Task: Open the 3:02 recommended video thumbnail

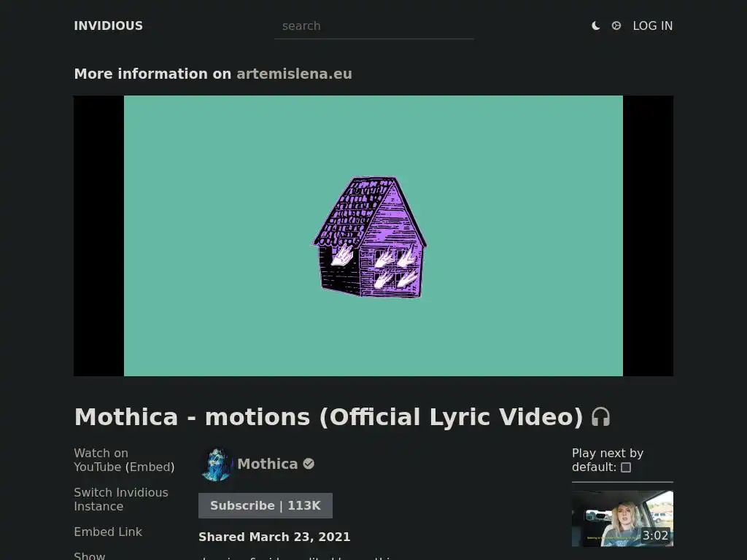Action: [623, 518]
